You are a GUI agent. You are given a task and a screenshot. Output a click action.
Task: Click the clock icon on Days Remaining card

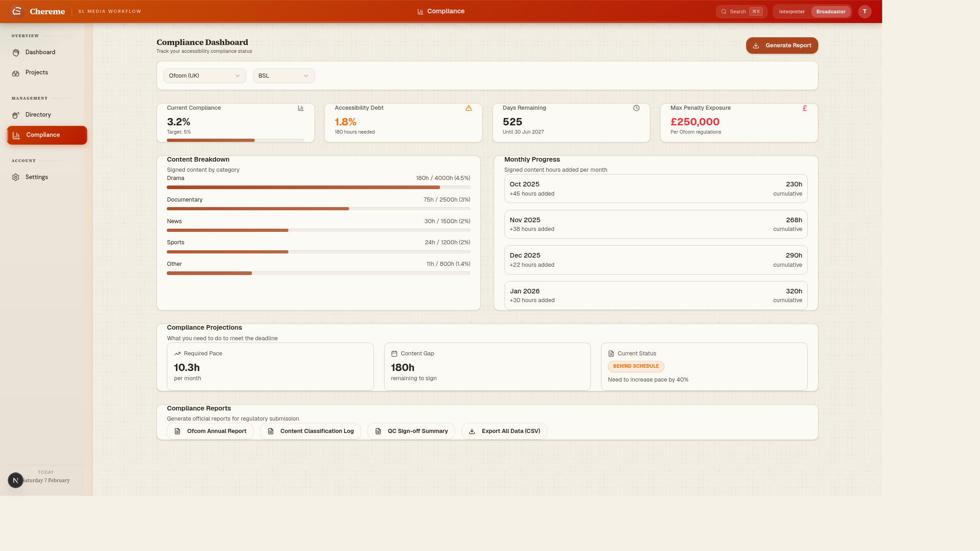coord(636,108)
